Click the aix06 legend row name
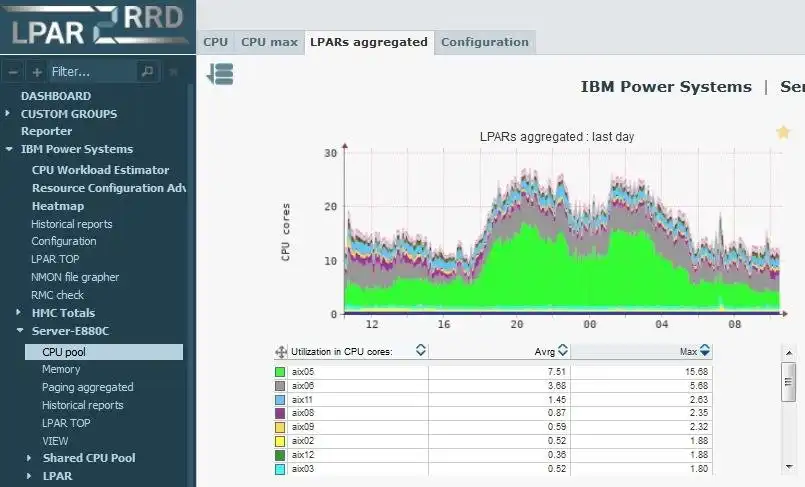 coord(303,385)
